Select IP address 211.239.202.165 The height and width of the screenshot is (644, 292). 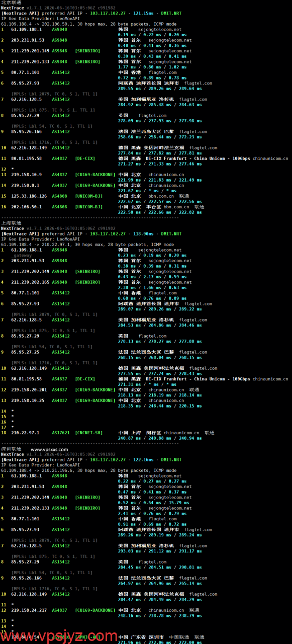pyautogui.click(x=30, y=282)
